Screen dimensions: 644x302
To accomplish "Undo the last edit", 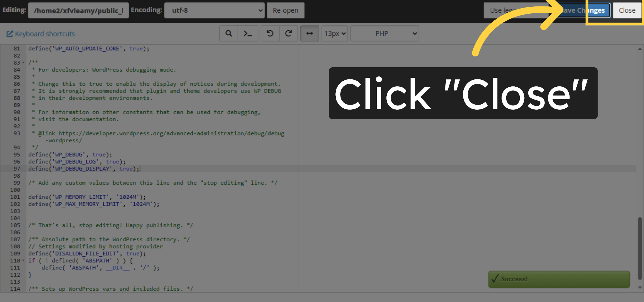I will coord(270,33).
